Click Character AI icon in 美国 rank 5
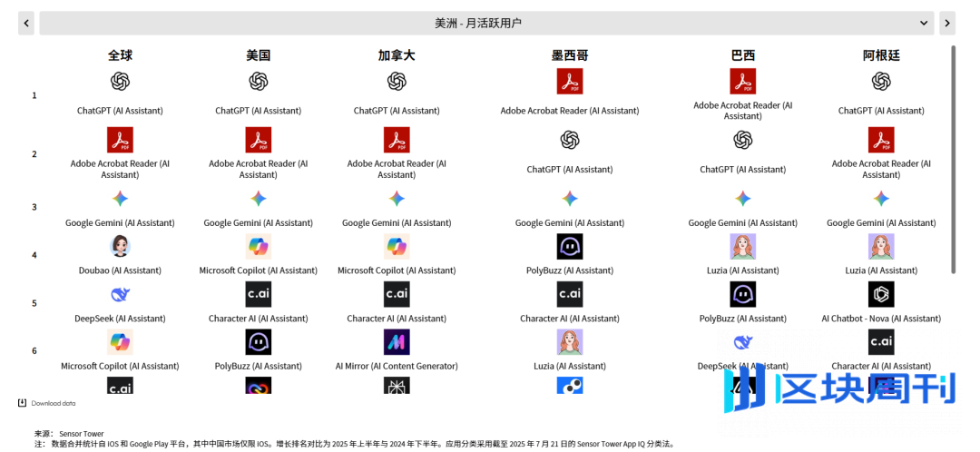This screenshot has height=452, width=980. [258, 294]
